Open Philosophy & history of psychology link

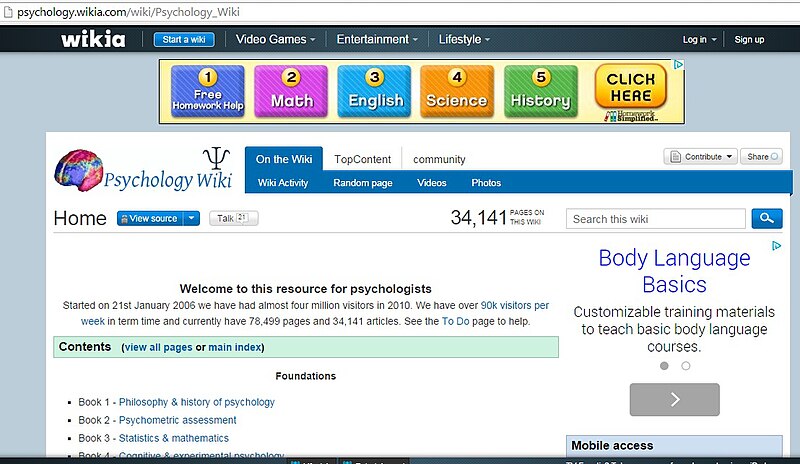196,402
